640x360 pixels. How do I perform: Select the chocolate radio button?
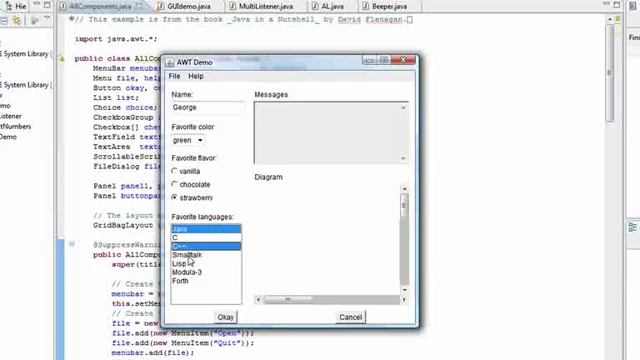pos(174,184)
